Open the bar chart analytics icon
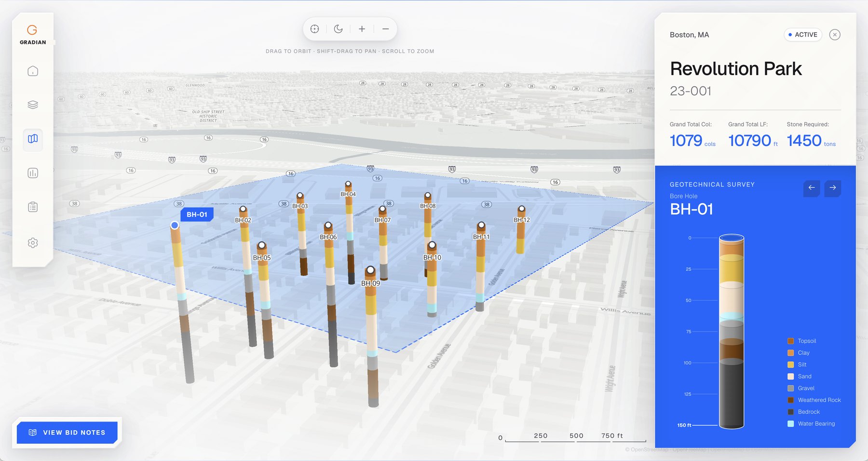This screenshot has width=868, height=461. click(x=33, y=173)
